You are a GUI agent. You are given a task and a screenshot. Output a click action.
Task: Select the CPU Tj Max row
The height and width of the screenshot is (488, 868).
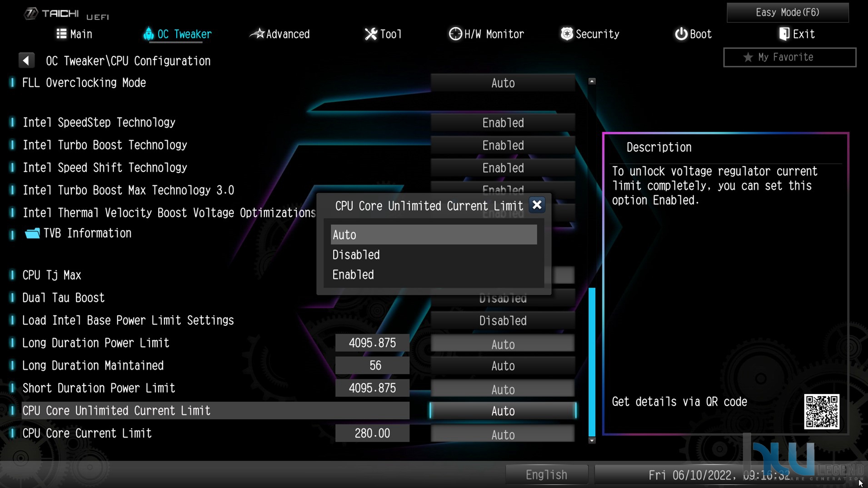(52, 275)
